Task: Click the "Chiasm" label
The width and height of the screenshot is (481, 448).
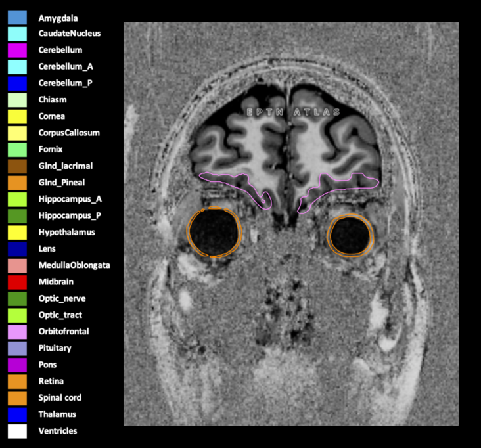Action: tap(53, 99)
